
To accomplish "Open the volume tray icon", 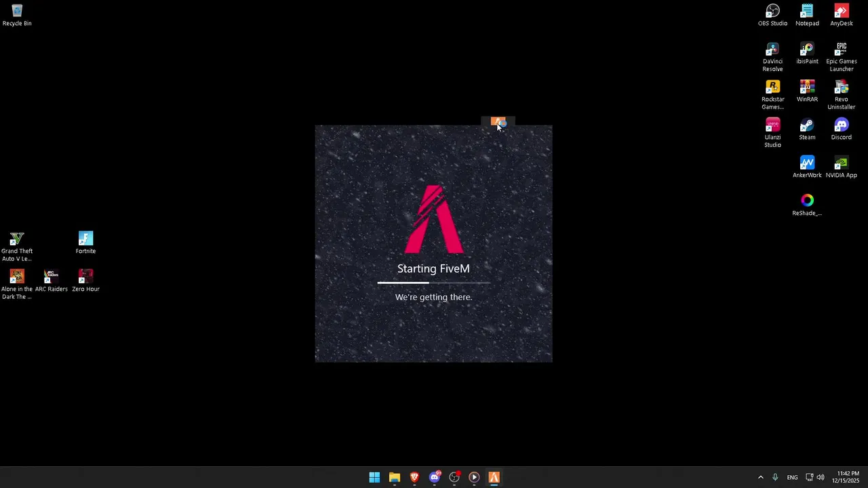I will (x=821, y=477).
